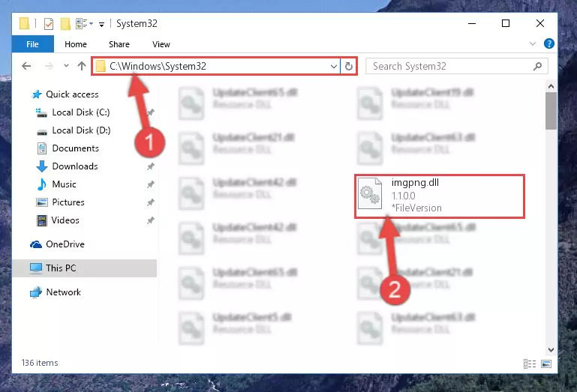This screenshot has height=392, width=577.
Task: Click the Properties checkmark icon in title bar
Action: [x=49, y=24]
